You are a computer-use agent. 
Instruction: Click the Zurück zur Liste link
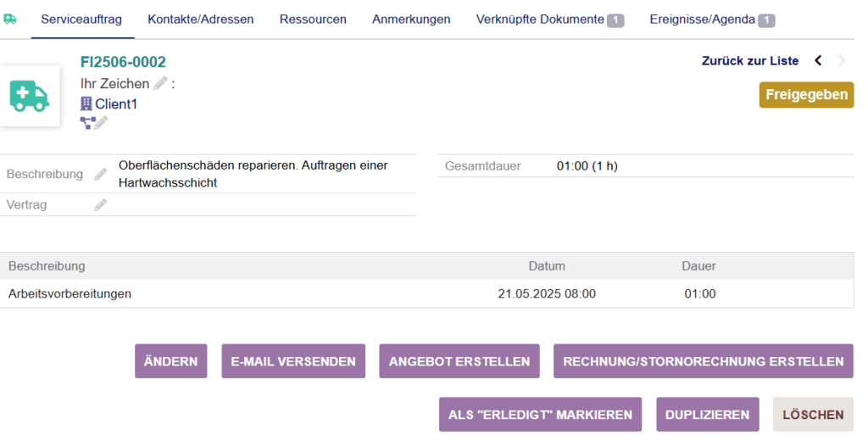tap(749, 60)
